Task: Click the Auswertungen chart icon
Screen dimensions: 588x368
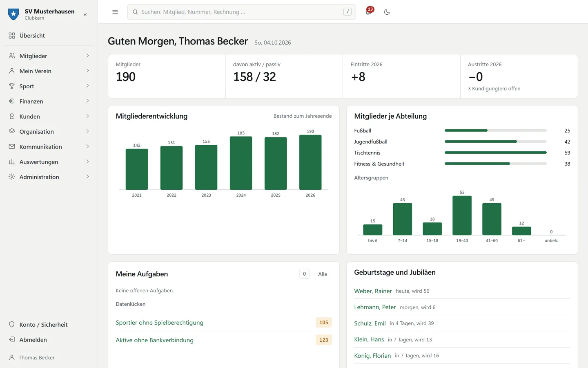Action: click(x=12, y=162)
